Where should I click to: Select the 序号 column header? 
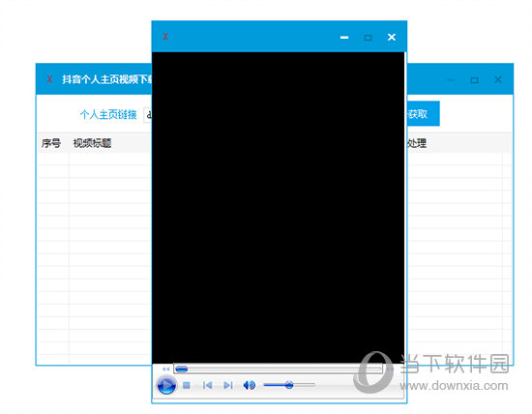pyautogui.click(x=51, y=143)
